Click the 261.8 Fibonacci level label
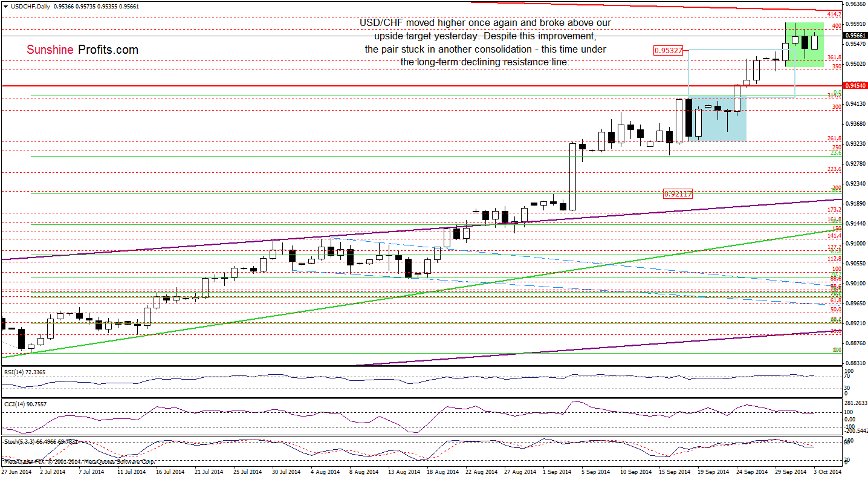The height and width of the screenshot is (477, 868). point(835,138)
